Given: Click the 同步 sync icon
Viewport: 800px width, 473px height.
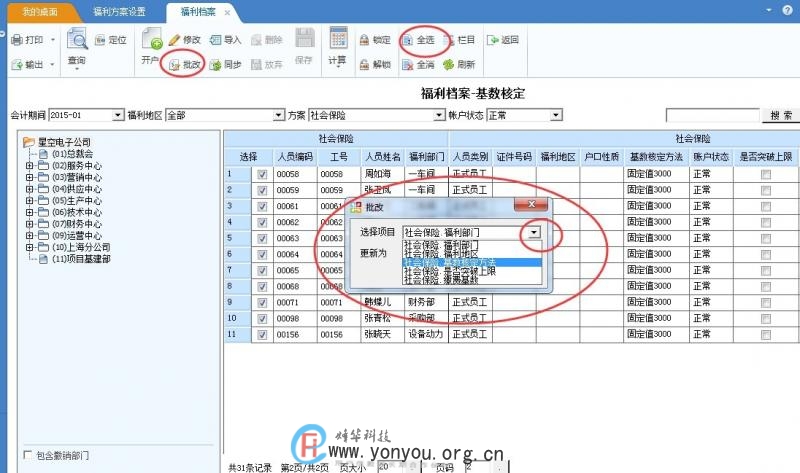Looking at the screenshot, I should tap(216, 65).
